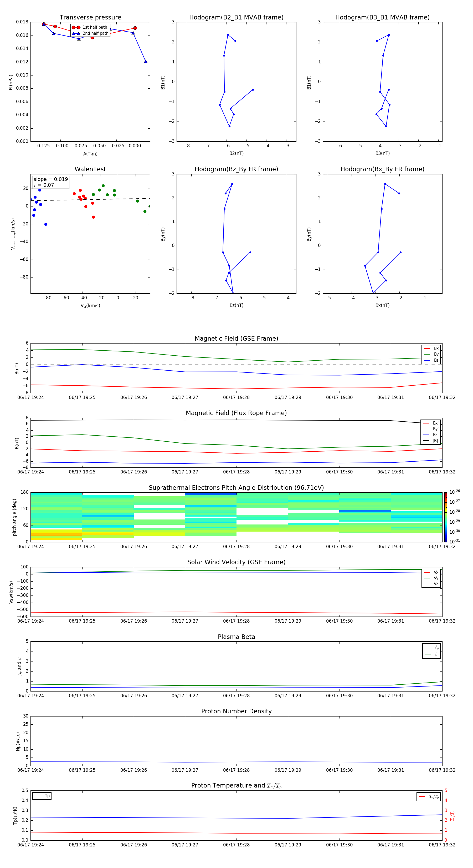Click '|B|' in the Flux Rope legend
Image resolution: width=473 pixels, height=868 pixels.
435,441
